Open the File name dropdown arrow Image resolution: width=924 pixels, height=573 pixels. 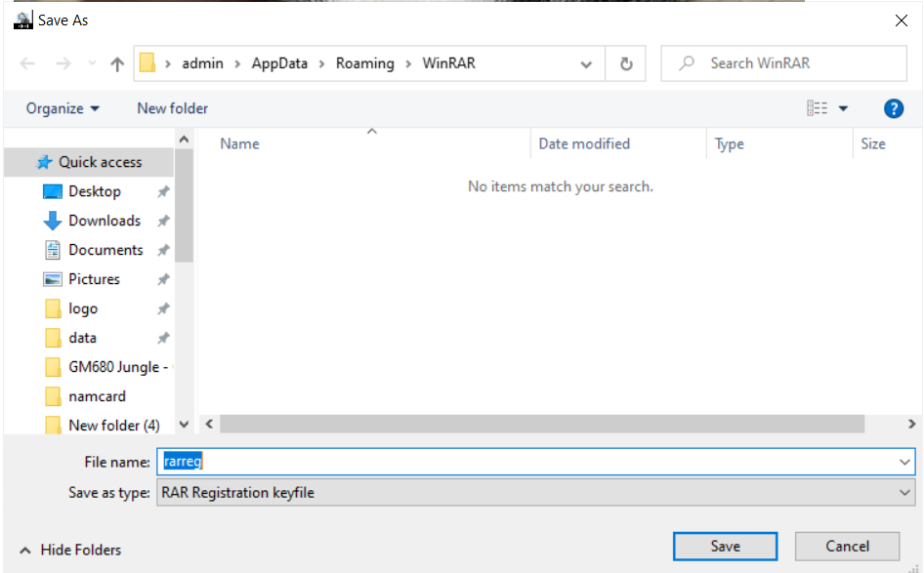tap(904, 462)
